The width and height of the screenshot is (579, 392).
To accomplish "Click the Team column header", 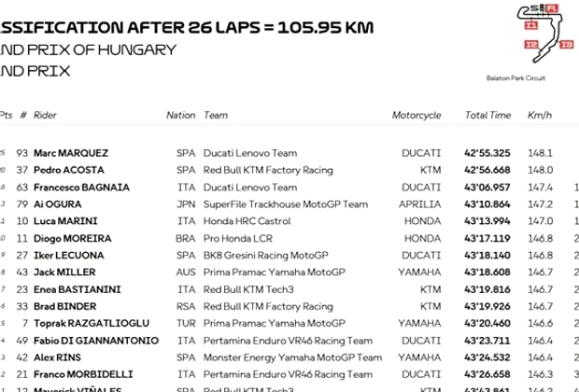I will tap(216, 115).
